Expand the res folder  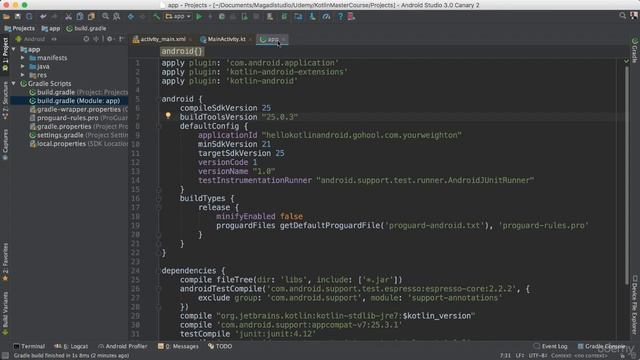[23, 75]
